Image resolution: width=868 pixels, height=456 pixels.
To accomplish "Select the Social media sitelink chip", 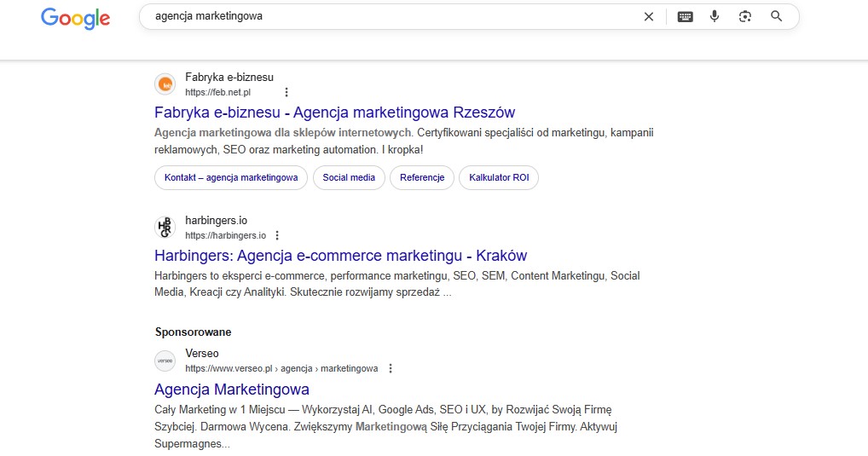I will tap(349, 178).
